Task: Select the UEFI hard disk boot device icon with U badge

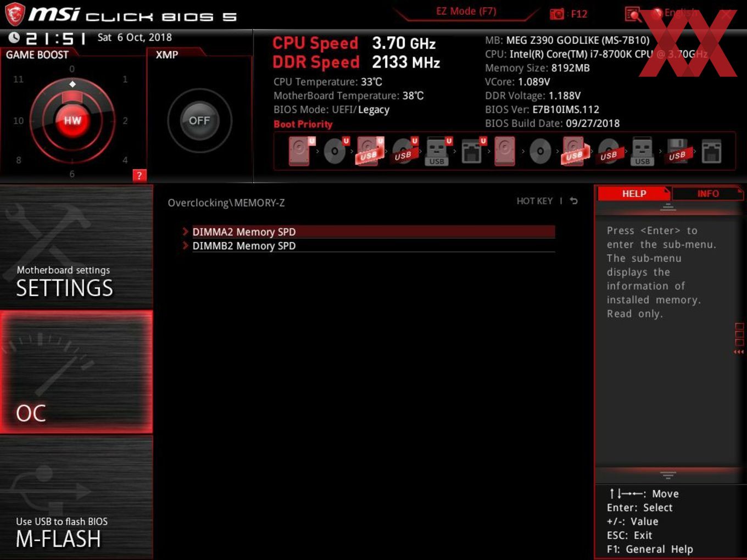Action: coord(302,151)
